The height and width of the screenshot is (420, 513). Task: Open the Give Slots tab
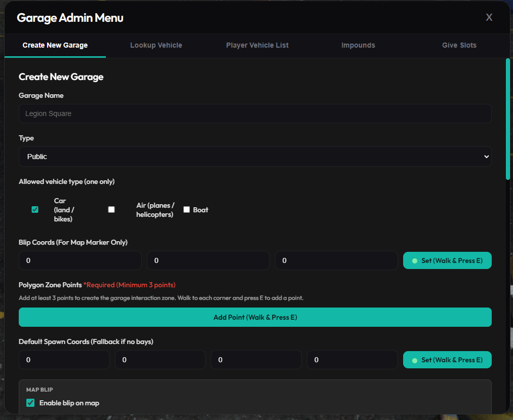click(459, 45)
